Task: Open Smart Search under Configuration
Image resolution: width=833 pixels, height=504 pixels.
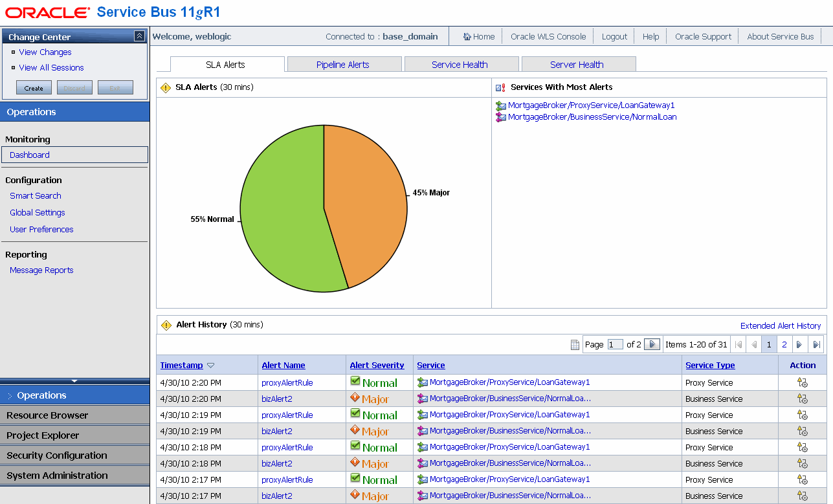Action: (x=36, y=196)
